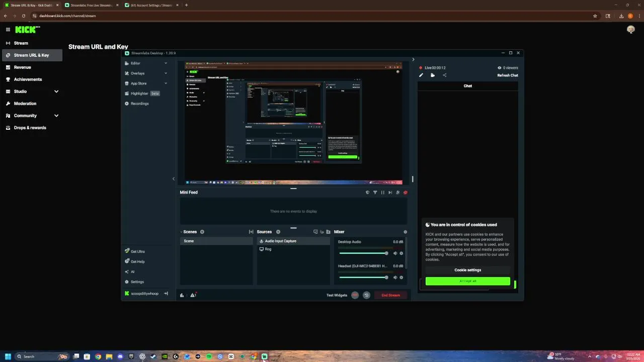Mute the Headset DJI-MIC2 speaker icon
The height and width of the screenshot is (362, 644).
(x=395, y=278)
